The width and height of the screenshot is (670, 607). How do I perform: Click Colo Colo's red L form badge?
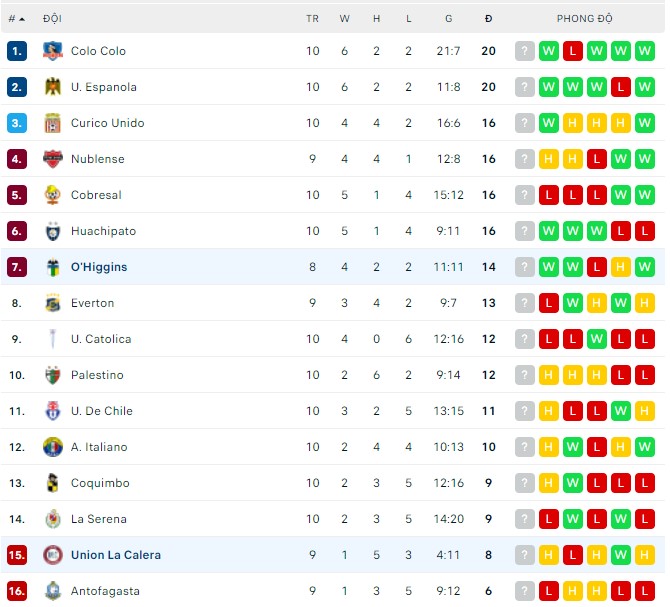[x=573, y=51]
